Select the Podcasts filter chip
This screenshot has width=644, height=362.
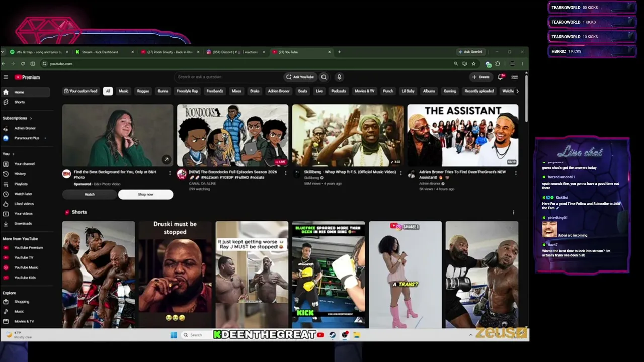[x=339, y=91]
